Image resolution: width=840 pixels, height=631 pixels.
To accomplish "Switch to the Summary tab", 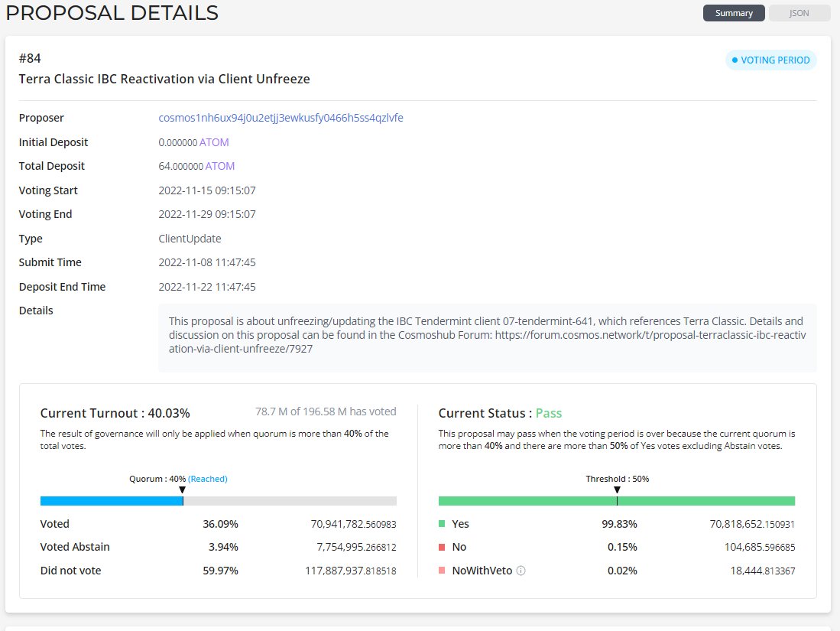I will point(734,13).
